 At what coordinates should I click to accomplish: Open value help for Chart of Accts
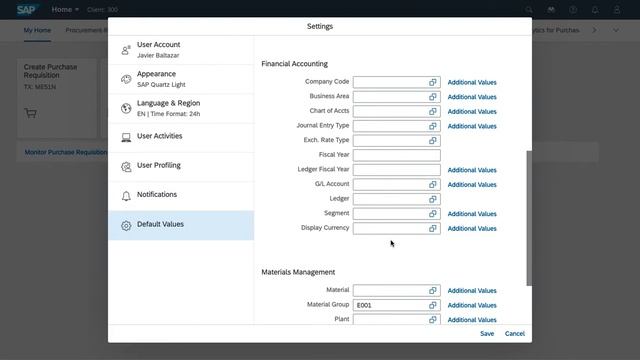pos(433,111)
